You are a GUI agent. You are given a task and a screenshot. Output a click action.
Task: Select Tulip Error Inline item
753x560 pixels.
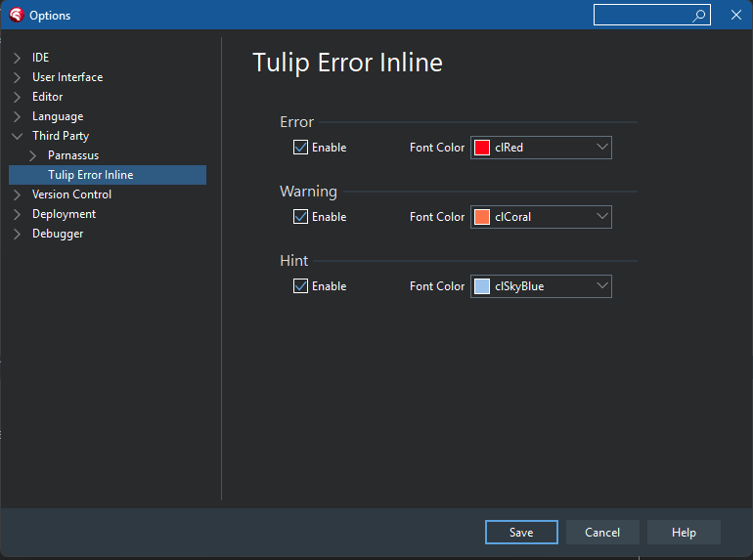(108, 175)
